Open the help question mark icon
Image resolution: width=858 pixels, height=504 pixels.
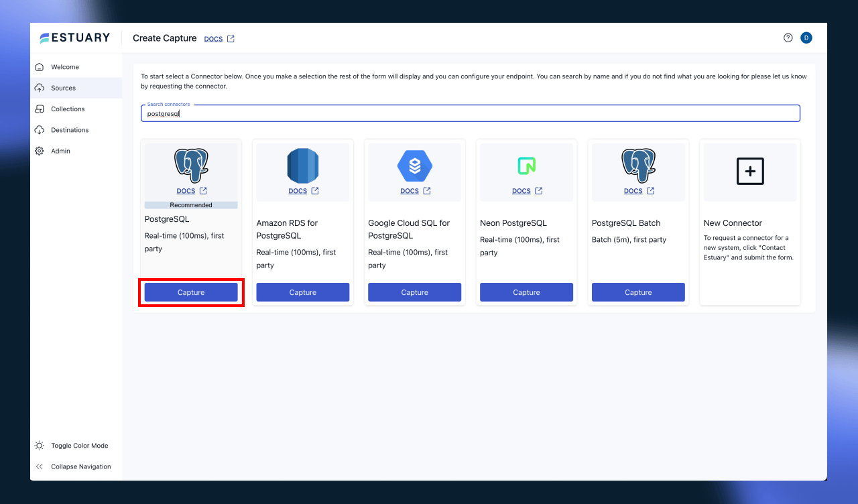click(x=788, y=38)
